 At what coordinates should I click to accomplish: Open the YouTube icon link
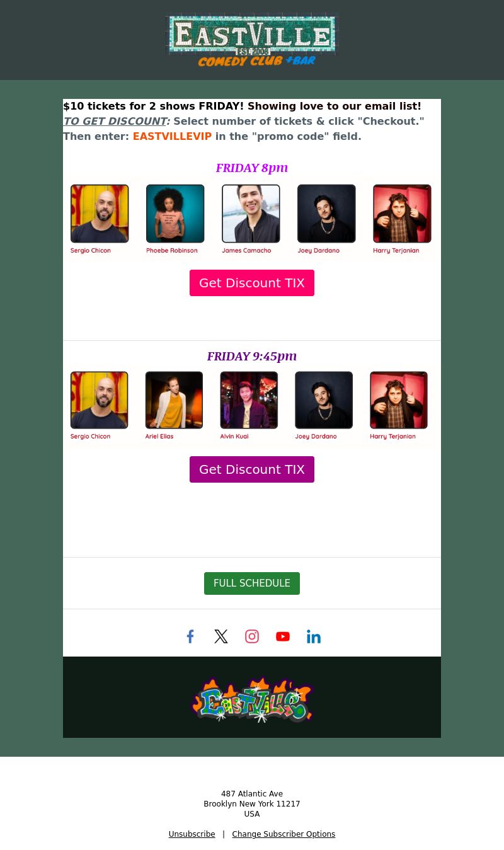[283, 636]
